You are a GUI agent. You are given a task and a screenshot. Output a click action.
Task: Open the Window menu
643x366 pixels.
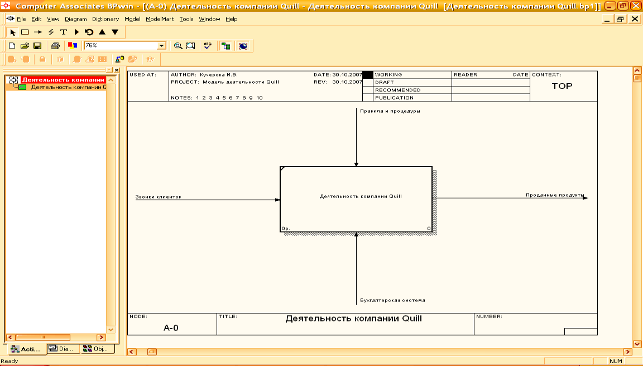click(209, 19)
